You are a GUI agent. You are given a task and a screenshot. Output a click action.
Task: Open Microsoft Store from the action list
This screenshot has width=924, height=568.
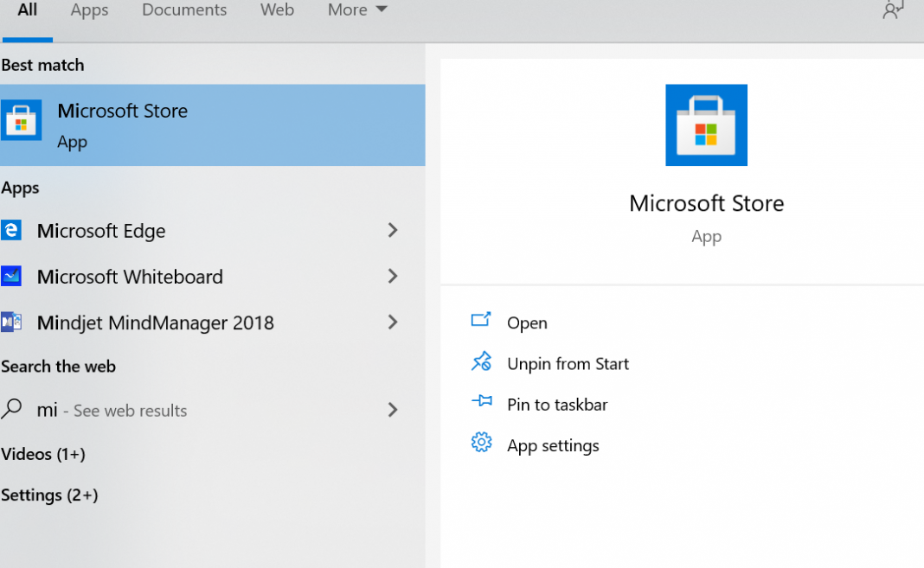(527, 322)
